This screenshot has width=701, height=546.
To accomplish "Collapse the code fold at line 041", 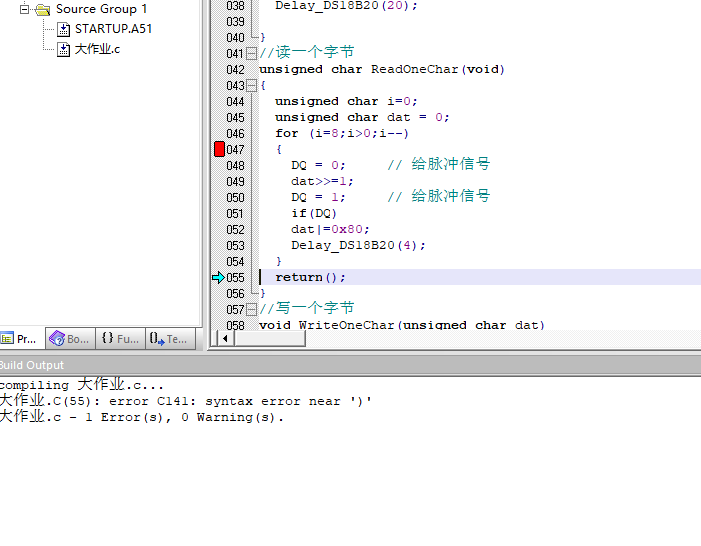I will [x=252, y=53].
